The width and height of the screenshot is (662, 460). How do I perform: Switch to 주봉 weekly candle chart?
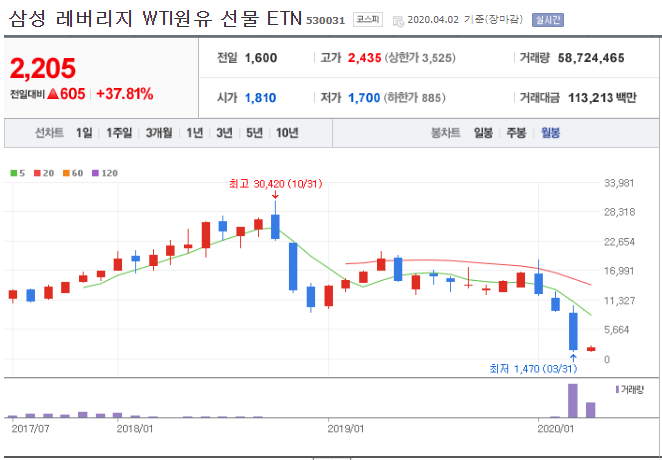pos(516,133)
